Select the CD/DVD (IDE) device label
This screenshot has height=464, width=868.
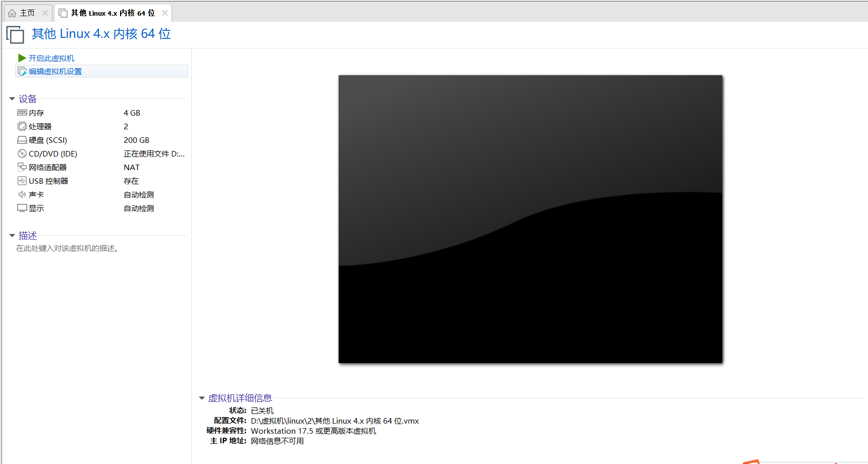[x=53, y=154]
